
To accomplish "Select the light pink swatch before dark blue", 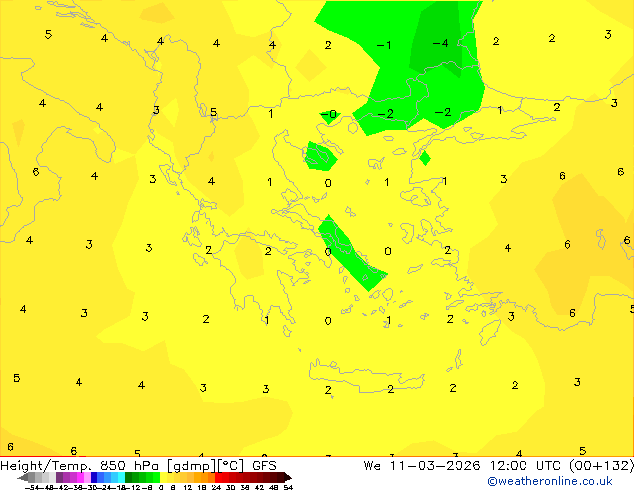I will click(x=87, y=477).
